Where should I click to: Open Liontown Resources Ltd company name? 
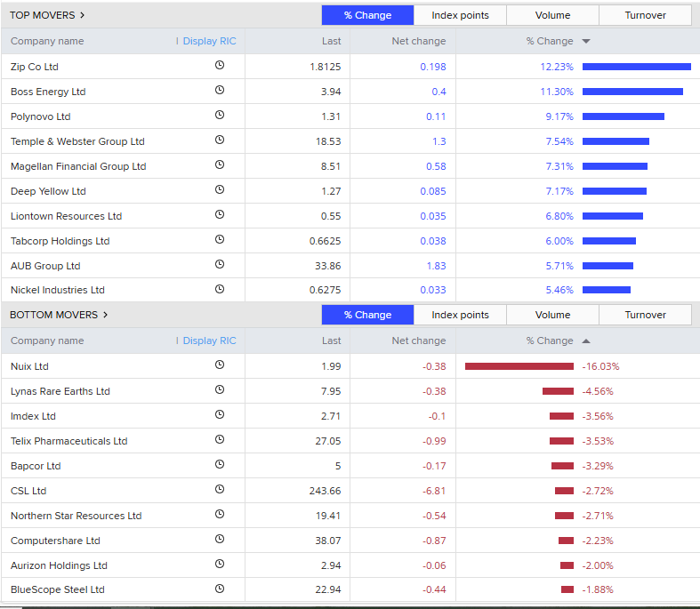pos(66,216)
